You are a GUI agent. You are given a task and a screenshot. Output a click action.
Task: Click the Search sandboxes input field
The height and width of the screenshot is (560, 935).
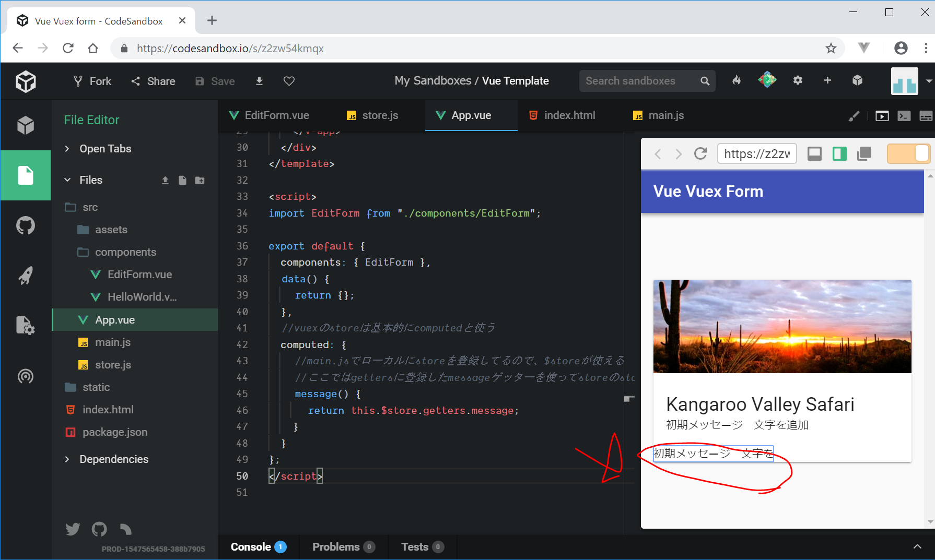point(639,81)
